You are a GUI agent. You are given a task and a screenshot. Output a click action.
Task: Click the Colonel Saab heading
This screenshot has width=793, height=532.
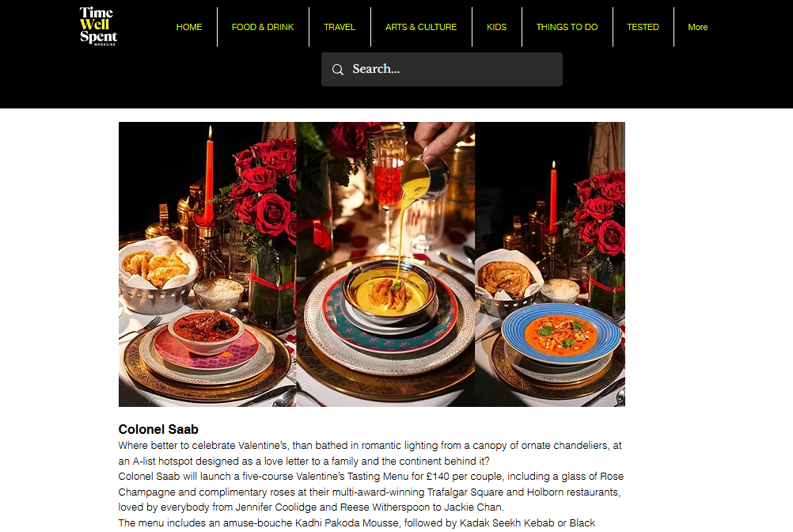click(x=158, y=429)
